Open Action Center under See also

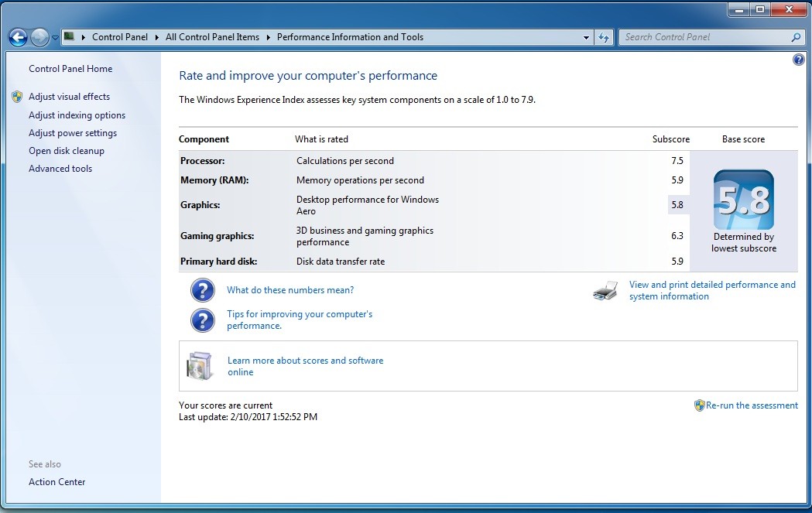tap(57, 482)
